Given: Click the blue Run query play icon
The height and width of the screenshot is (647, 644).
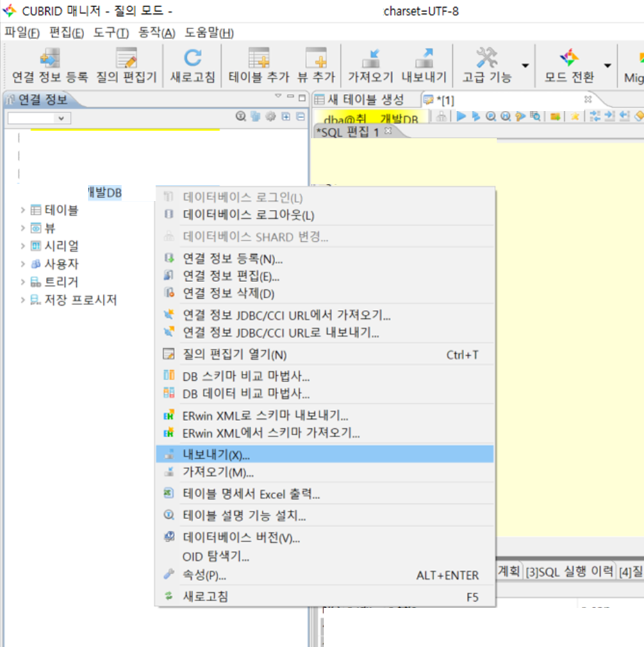Looking at the screenshot, I should (461, 117).
